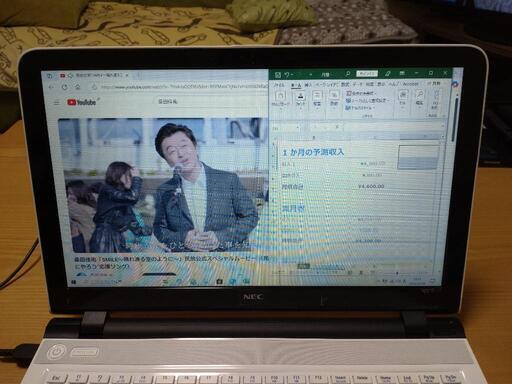
Task: Adjust the Excel zoom slider
Action: [x=397, y=273]
